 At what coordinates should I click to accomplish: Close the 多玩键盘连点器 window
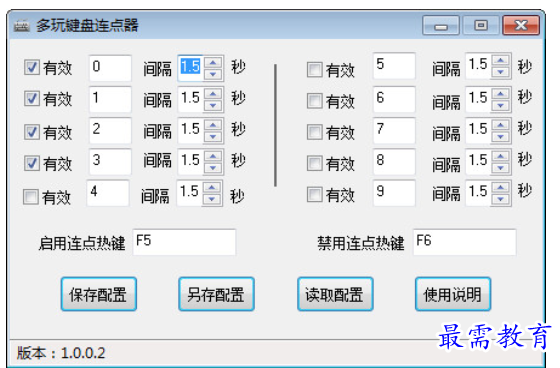tap(521, 25)
